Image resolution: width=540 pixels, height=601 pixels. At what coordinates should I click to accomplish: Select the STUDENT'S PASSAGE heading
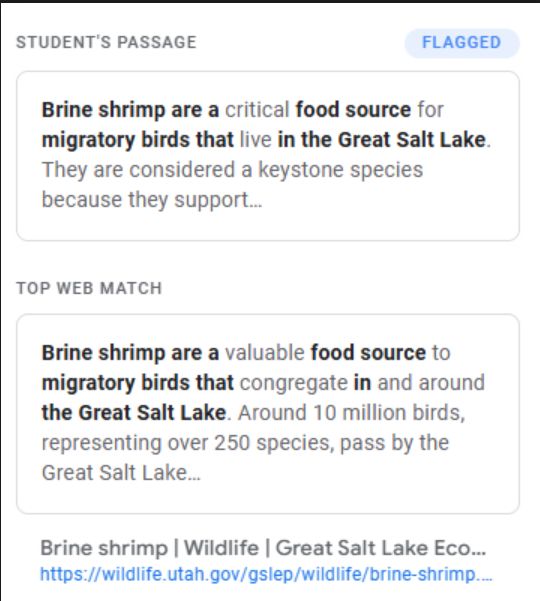(106, 42)
